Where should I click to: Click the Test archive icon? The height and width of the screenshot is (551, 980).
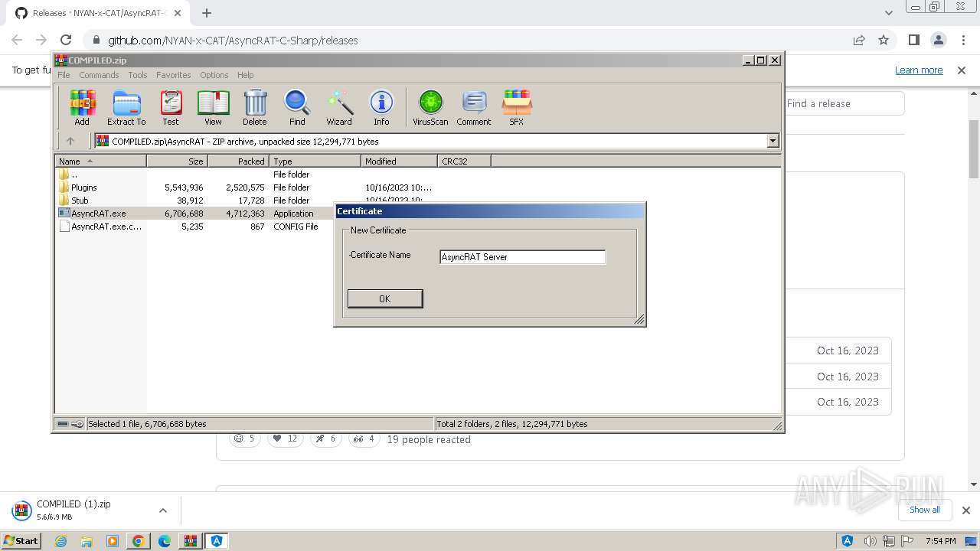[x=171, y=107]
